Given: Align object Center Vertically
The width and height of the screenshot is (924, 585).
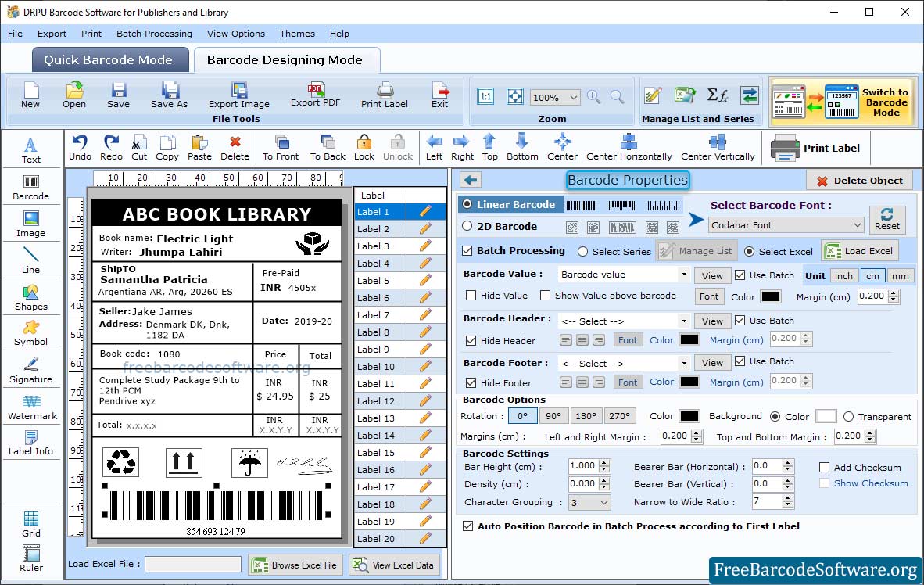Looking at the screenshot, I should pyautogui.click(x=718, y=148).
